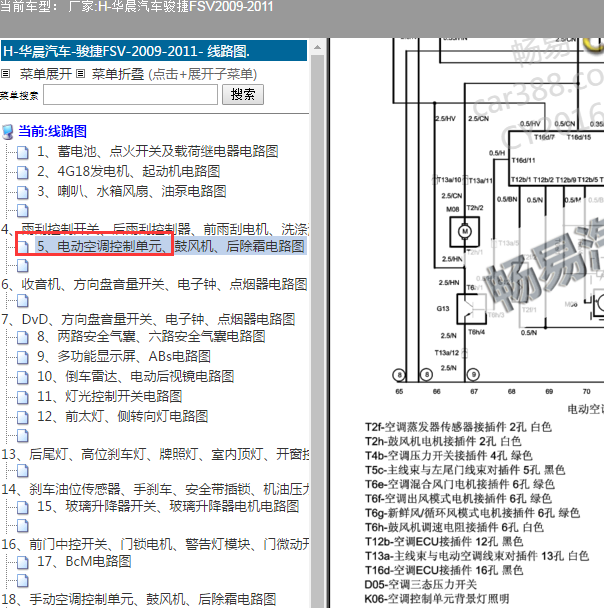
Task: Click the 当前车型 vehicle model title text
Action: click(136, 7)
